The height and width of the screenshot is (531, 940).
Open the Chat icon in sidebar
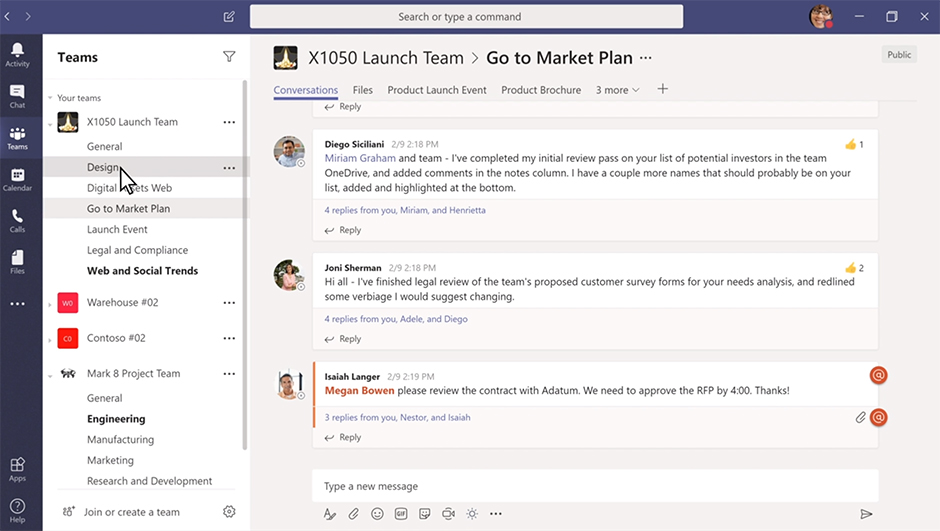tap(17, 95)
